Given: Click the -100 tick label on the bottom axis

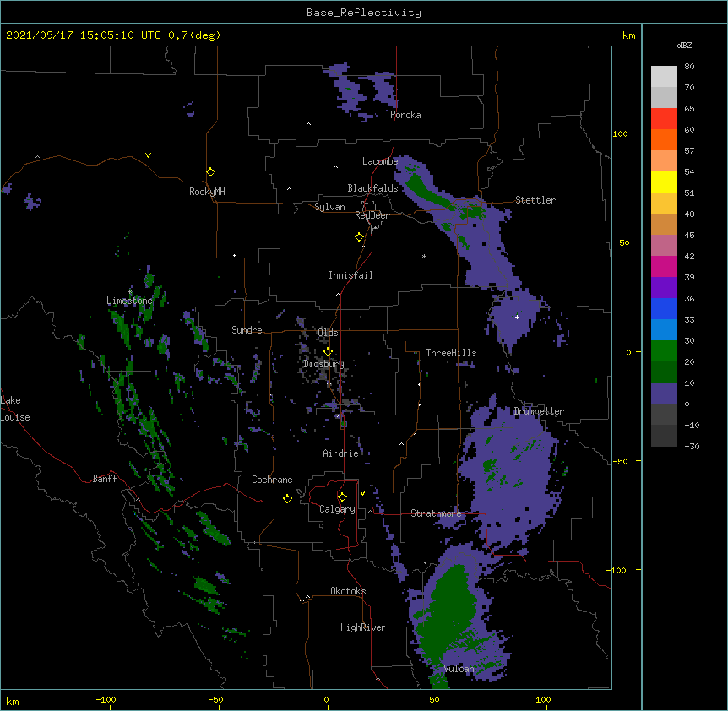Looking at the screenshot, I should click(x=106, y=699).
